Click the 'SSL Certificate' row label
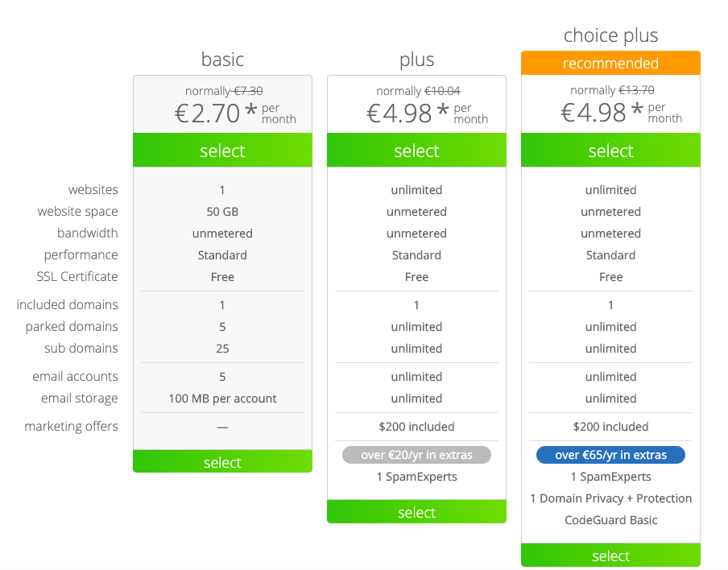The width and height of the screenshot is (728, 570). tap(77, 277)
